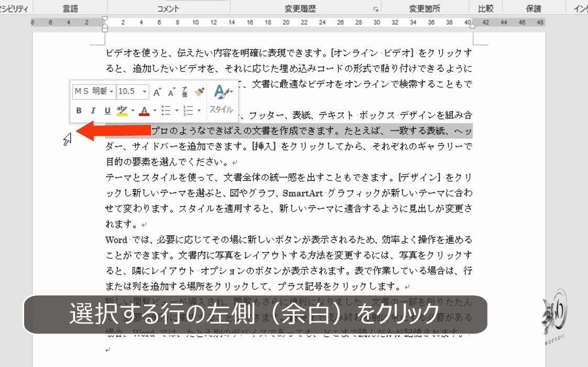The width and height of the screenshot is (588, 367).
Task: Open the 変更履歴 group dialog launcher
Action: pos(375,9)
